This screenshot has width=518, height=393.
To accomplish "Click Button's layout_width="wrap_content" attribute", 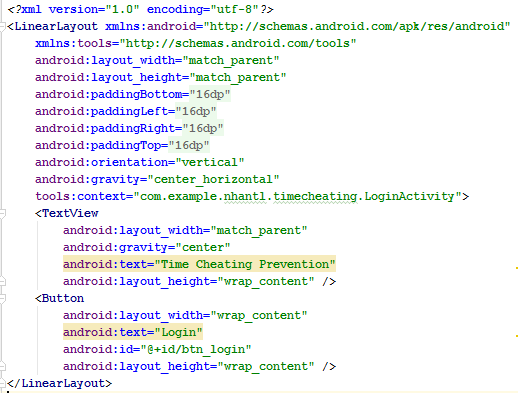I will [x=185, y=315].
